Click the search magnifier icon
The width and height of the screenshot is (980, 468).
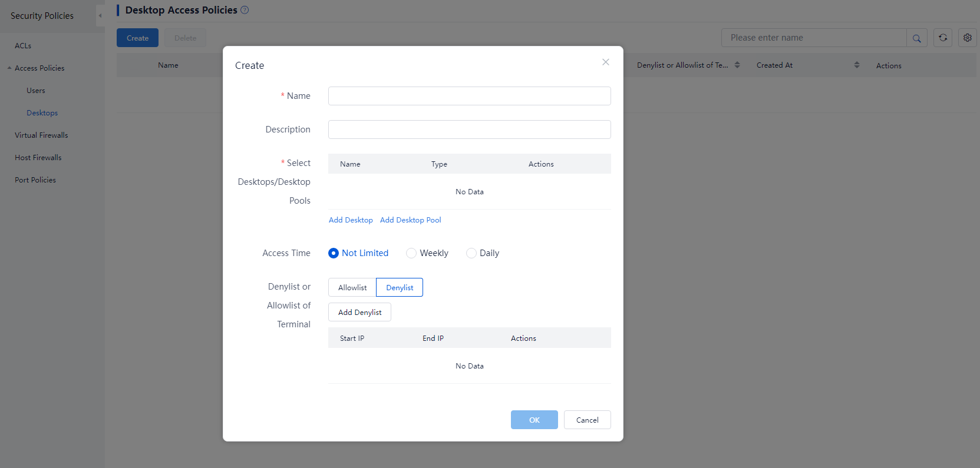click(x=917, y=38)
